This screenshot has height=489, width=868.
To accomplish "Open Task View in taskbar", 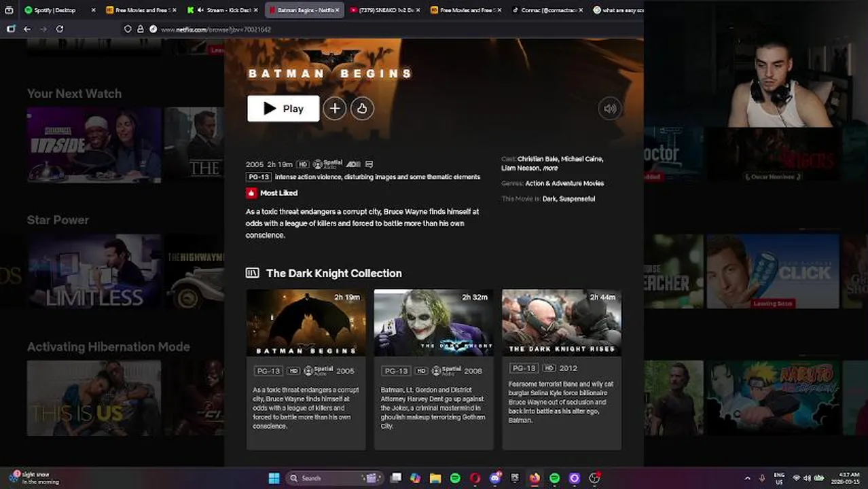I will 396,478.
